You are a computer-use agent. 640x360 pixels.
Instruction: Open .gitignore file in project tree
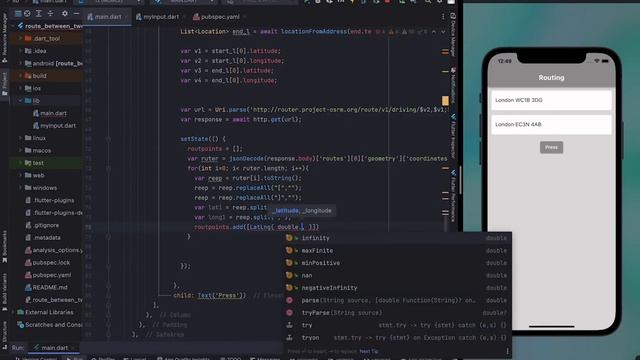42,225
